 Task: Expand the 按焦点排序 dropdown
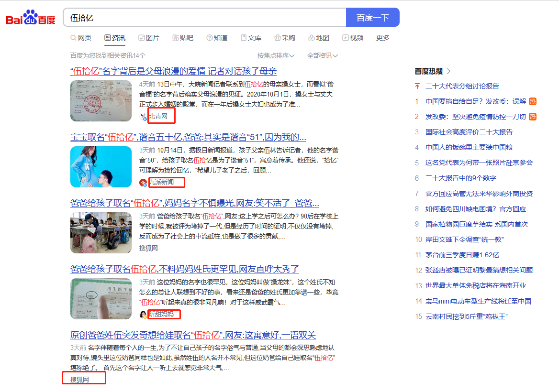click(276, 55)
